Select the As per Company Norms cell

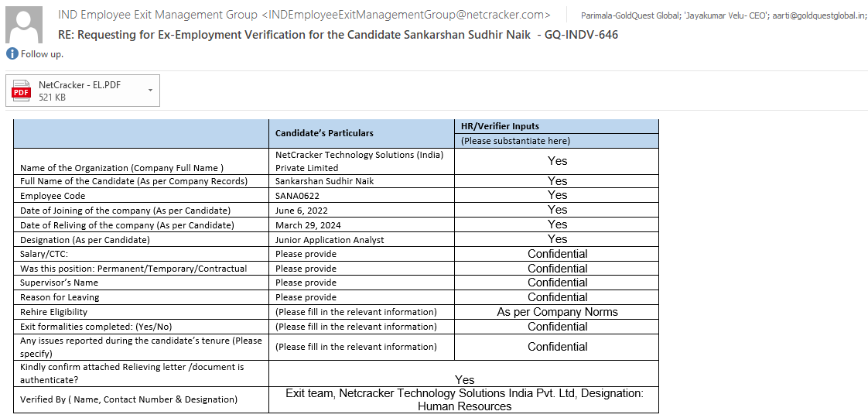tap(557, 312)
